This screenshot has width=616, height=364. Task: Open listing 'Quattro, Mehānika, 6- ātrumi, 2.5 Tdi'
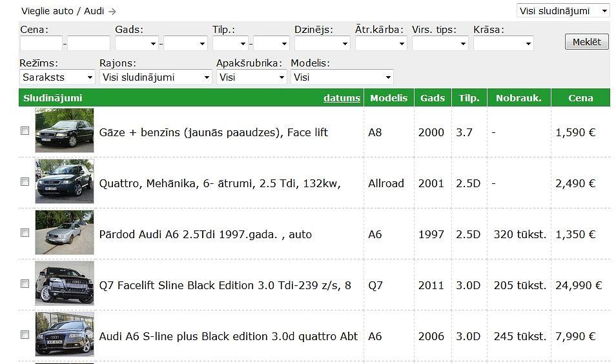(x=220, y=183)
